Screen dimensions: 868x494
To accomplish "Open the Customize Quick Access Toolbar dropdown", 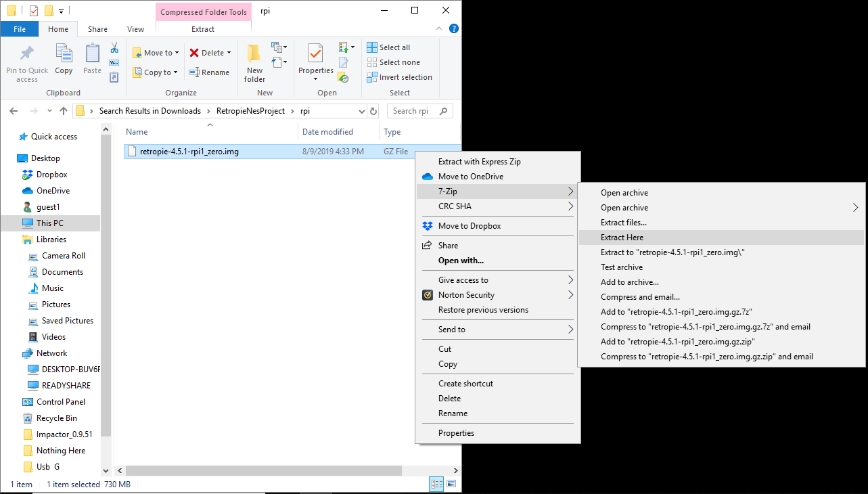I will click(x=61, y=11).
